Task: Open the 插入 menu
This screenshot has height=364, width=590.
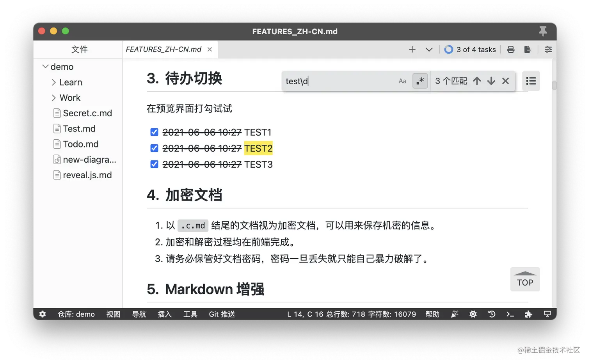Action: click(x=165, y=314)
